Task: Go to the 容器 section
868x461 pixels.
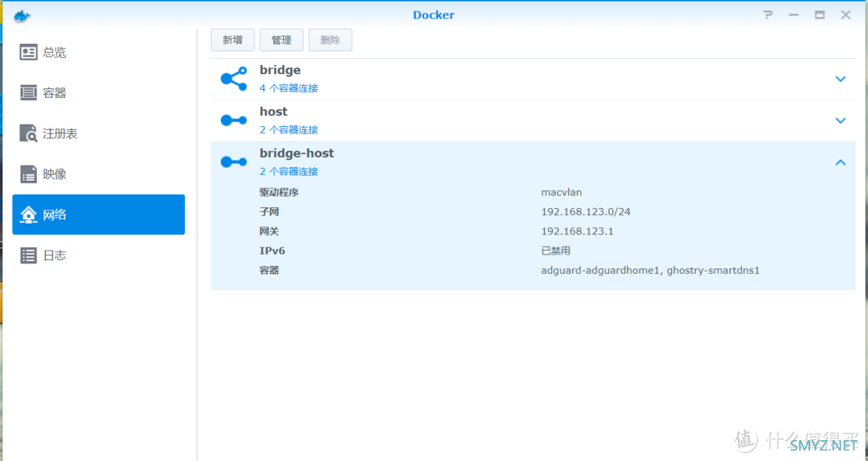Action: click(x=99, y=92)
